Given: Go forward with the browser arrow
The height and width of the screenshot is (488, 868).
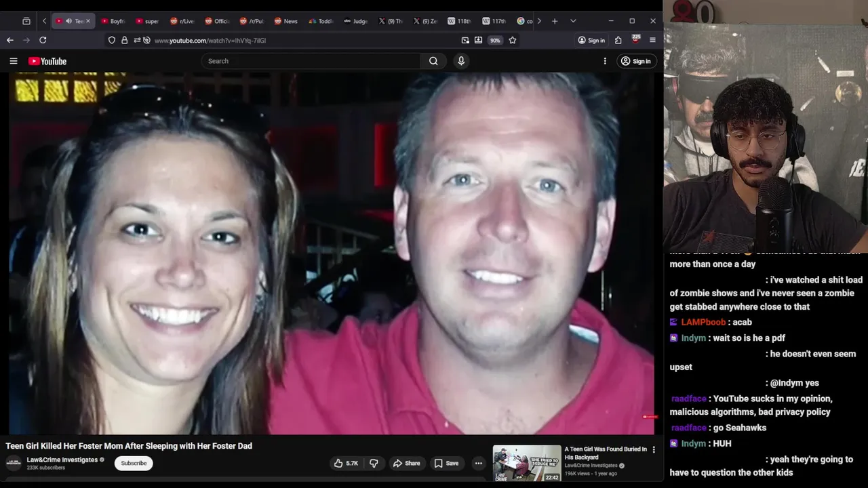Looking at the screenshot, I should click(26, 40).
